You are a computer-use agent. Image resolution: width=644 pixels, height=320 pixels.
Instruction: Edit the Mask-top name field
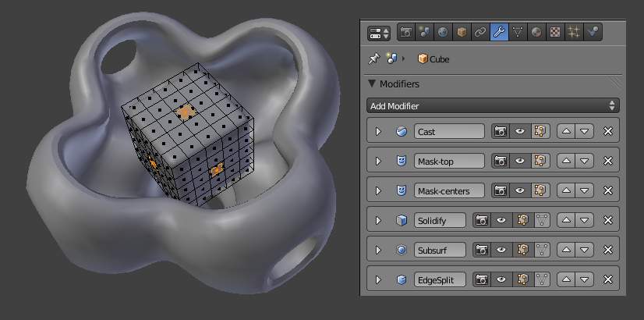449,162
